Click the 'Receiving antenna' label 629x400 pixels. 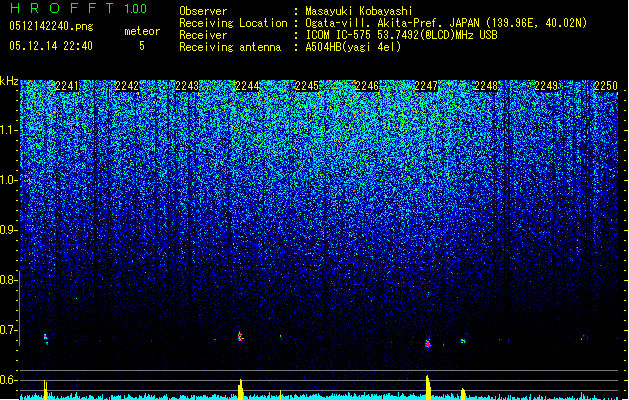pos(230,47)
